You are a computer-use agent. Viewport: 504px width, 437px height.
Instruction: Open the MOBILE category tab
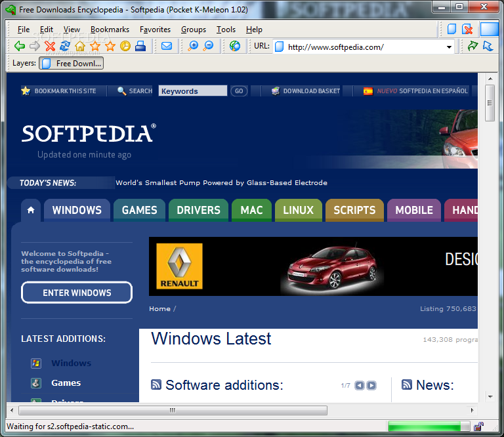click(414, 210)
